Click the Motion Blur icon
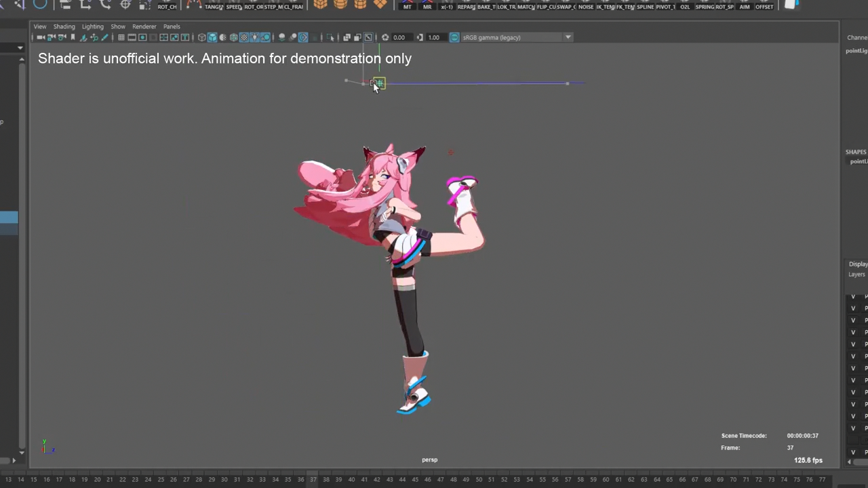Image resolution: width=868 pixels, height=488 pixels. coord(293,37)
